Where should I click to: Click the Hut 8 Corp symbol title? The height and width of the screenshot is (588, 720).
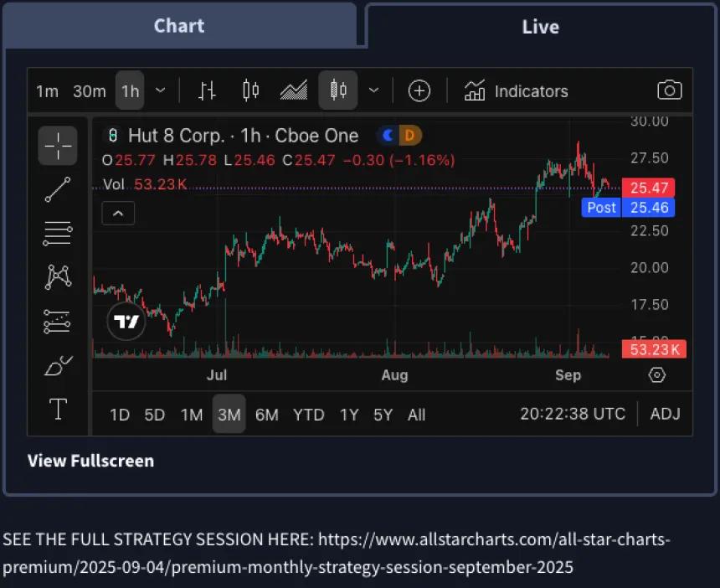tap(244, 136)
